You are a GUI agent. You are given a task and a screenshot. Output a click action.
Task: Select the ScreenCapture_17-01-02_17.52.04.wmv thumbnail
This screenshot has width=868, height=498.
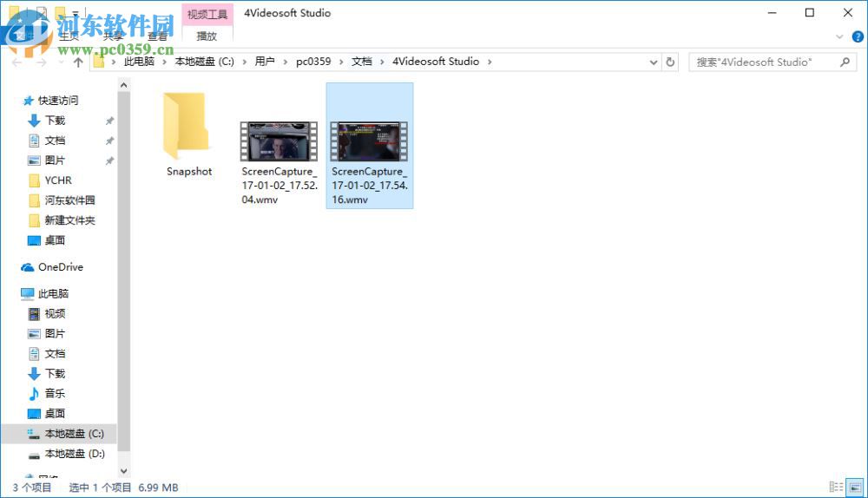point(279,141)
